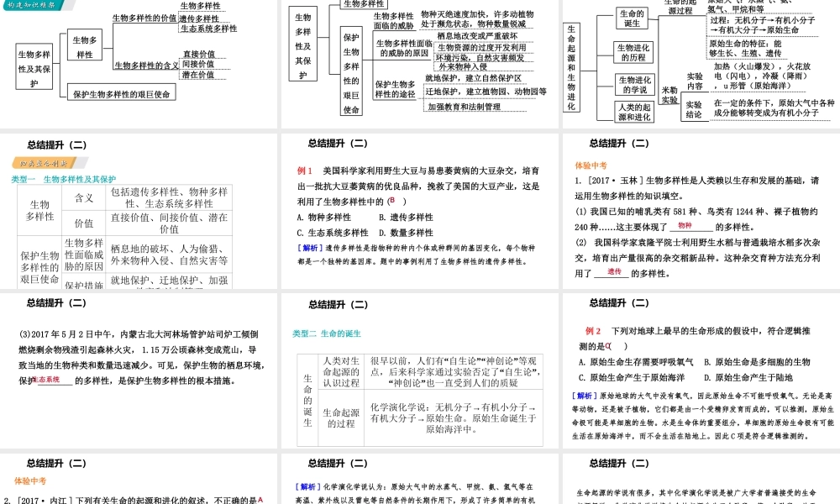The image size is (840, 504).
Task: Click the 米勒实验 node
Action: click(669, 95)
